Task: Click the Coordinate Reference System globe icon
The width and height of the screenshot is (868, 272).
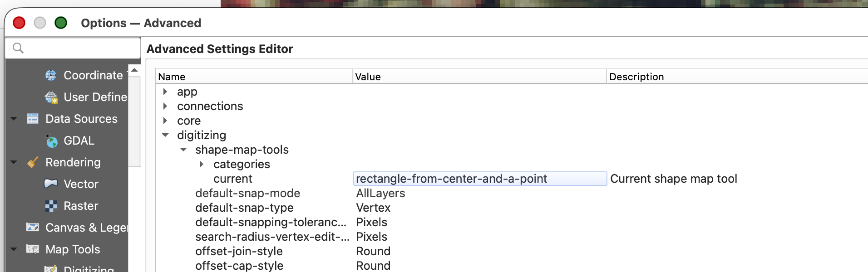Action: pyautogui.click(x=51, y=75)
